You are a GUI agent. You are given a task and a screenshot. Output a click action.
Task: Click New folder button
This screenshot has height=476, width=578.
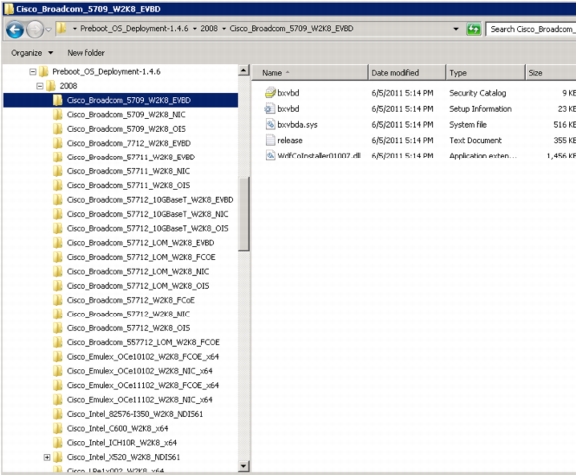86,53
